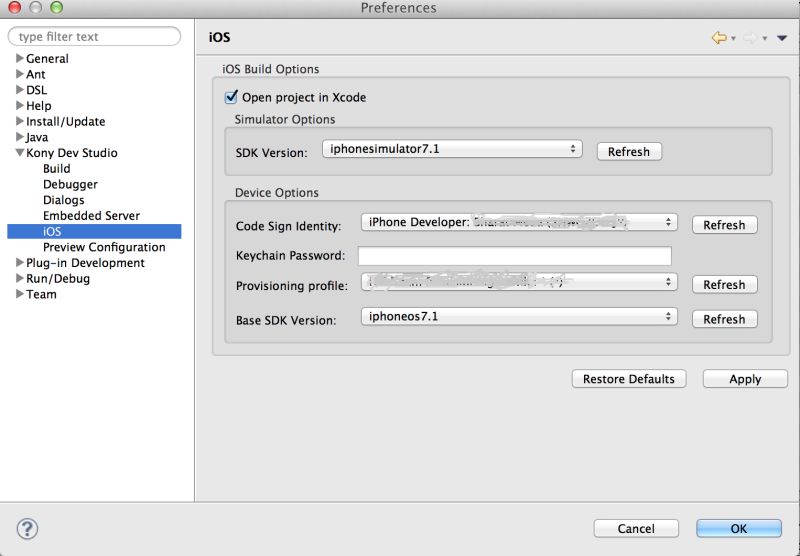Select the General label in tree
Screen dimensions: 800x556
click(47, 59)
